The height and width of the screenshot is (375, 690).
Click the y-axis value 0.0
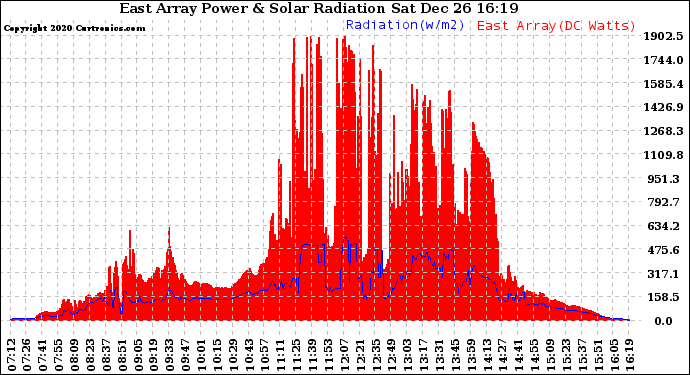pos(664,321)
